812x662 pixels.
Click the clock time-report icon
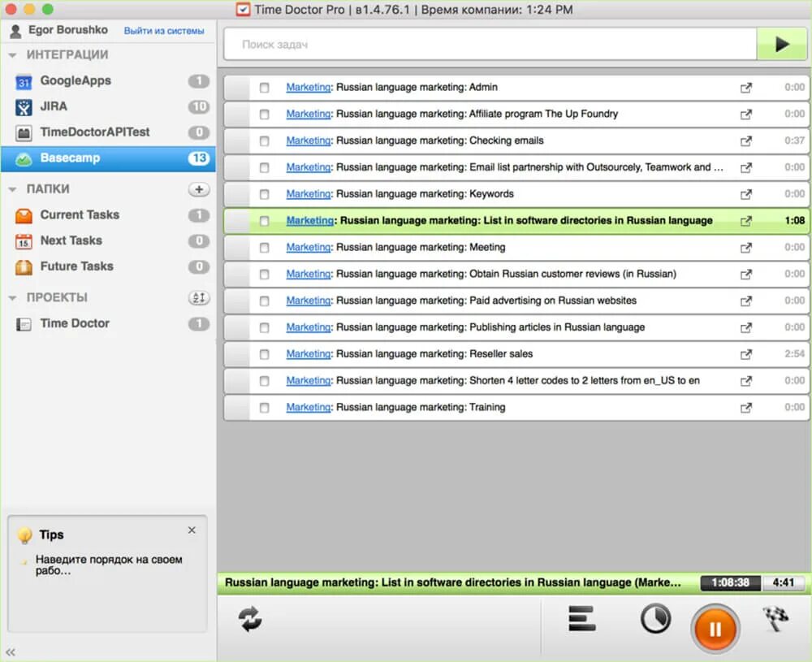(x=655, y=618)
